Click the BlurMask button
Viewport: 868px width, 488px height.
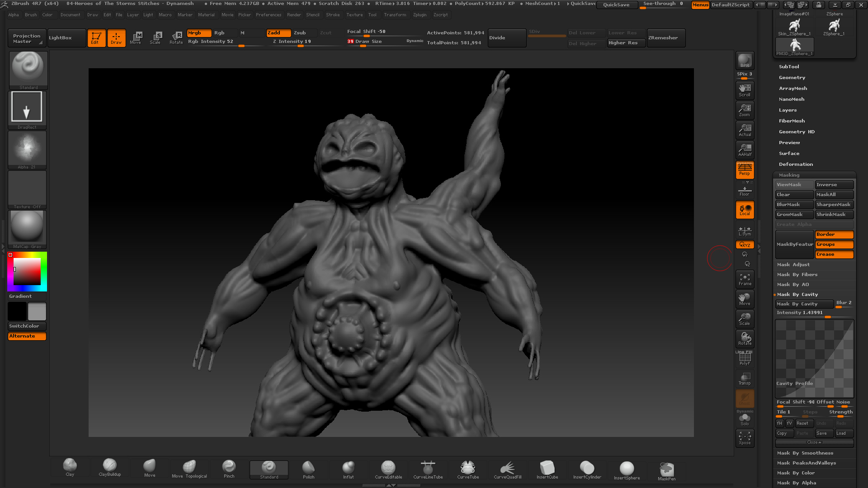[794, 205]
